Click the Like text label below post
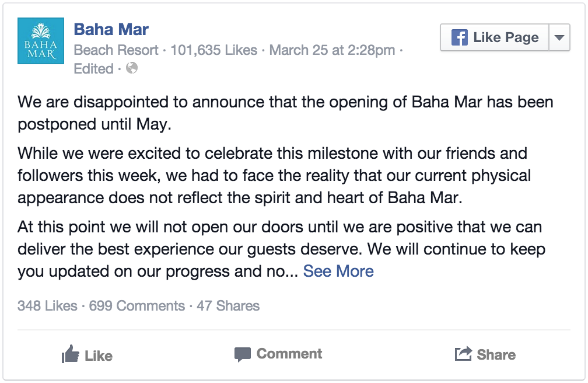This screenshot has width=588, height=383. point(99,356)
